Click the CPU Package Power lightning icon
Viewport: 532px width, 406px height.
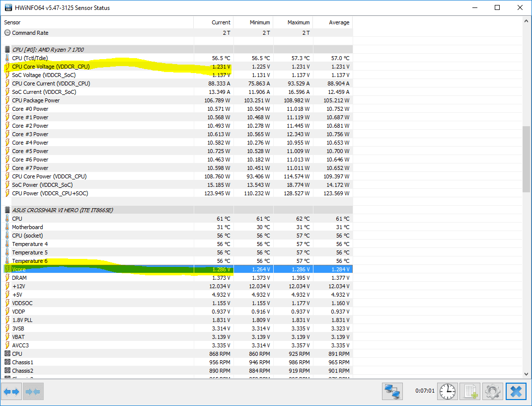click(7, 100)
